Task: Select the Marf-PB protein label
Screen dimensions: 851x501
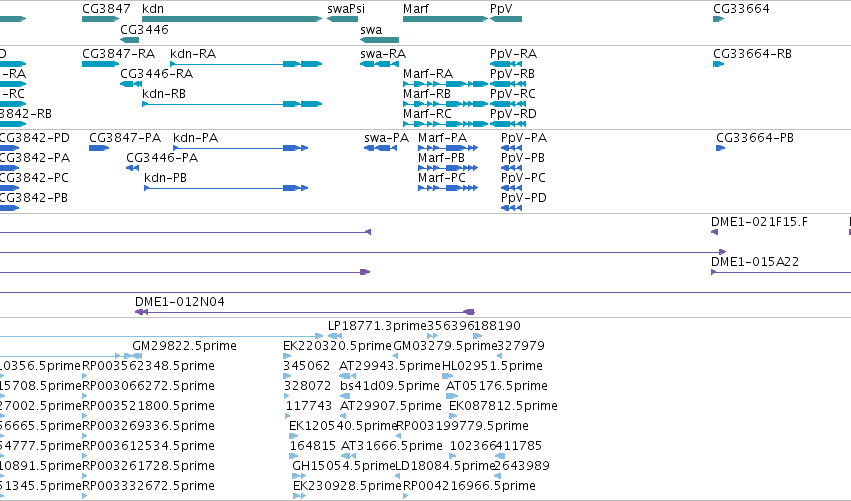Action: 442,158
